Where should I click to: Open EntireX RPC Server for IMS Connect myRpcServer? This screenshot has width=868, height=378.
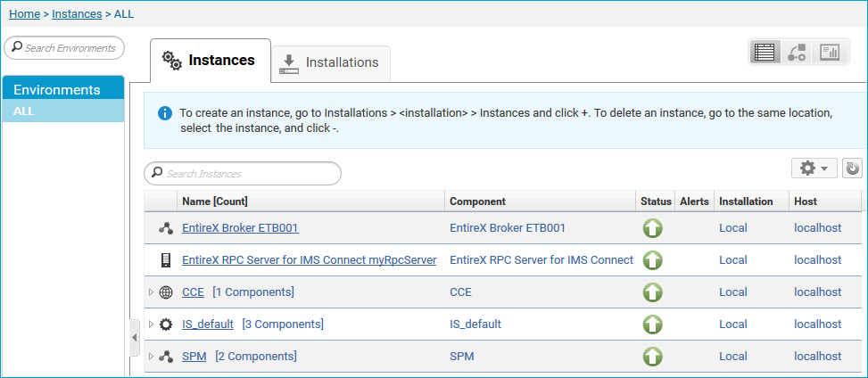click(309, 260)
